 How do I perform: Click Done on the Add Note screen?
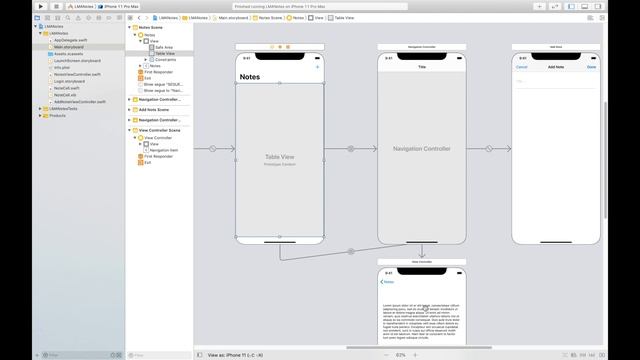(591, 67)
